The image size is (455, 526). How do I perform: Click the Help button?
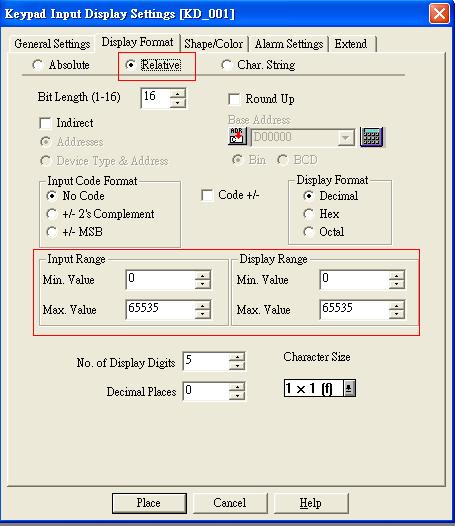coord(311,503)
